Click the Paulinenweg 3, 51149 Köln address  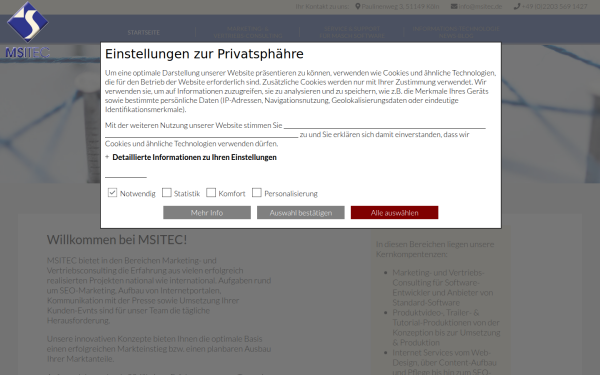click(400, 7)
